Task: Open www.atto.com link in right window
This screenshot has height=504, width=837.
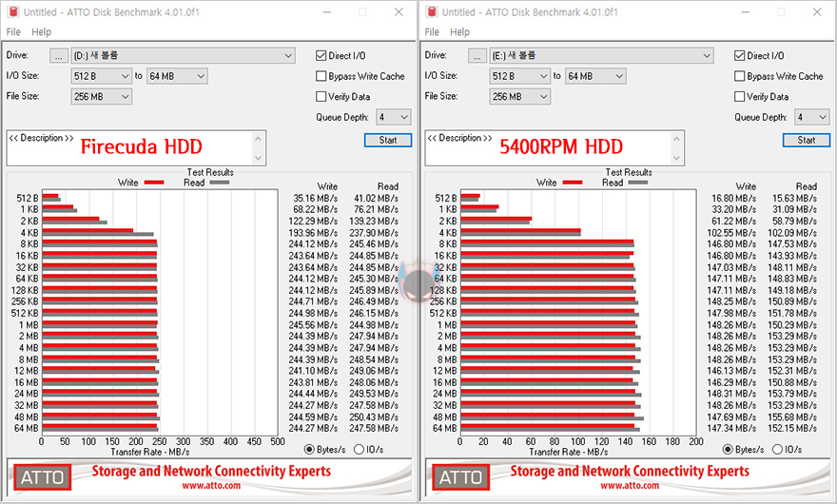Action: point(630,486)
